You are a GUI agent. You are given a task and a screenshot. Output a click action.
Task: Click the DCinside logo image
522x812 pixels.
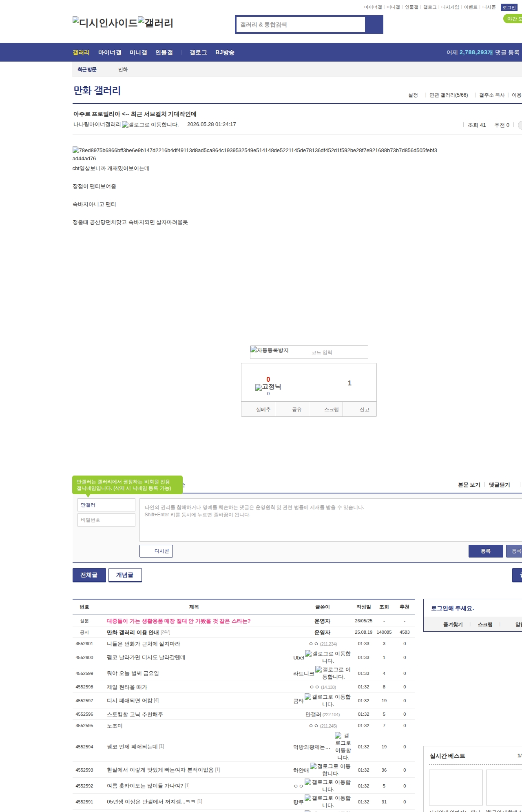[x=105, y=22]
